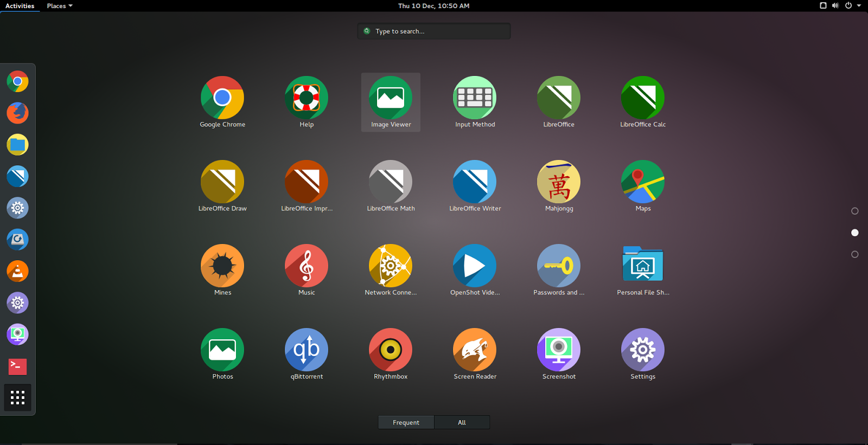Image resolution: width=868 pixels, height=445 pixels.
Task: Launch the Photos app
Action: click(222, 350)
